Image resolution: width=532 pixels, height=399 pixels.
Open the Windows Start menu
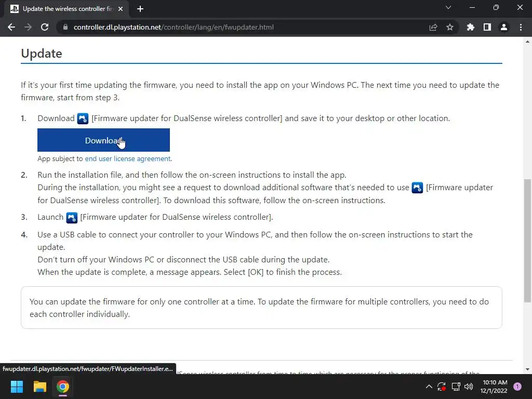pyautogui.click(x=17, y=387)
